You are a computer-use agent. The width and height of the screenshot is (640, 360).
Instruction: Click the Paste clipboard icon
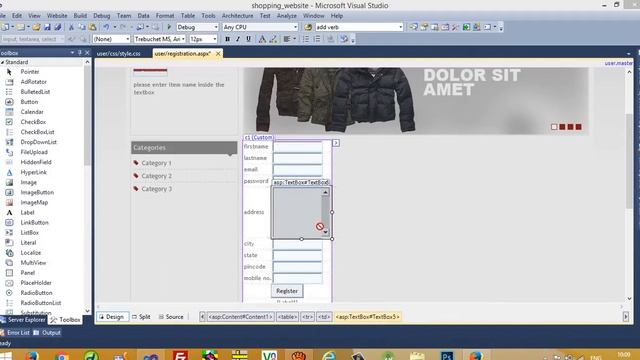pyautogui.click(x=93, y=27)
